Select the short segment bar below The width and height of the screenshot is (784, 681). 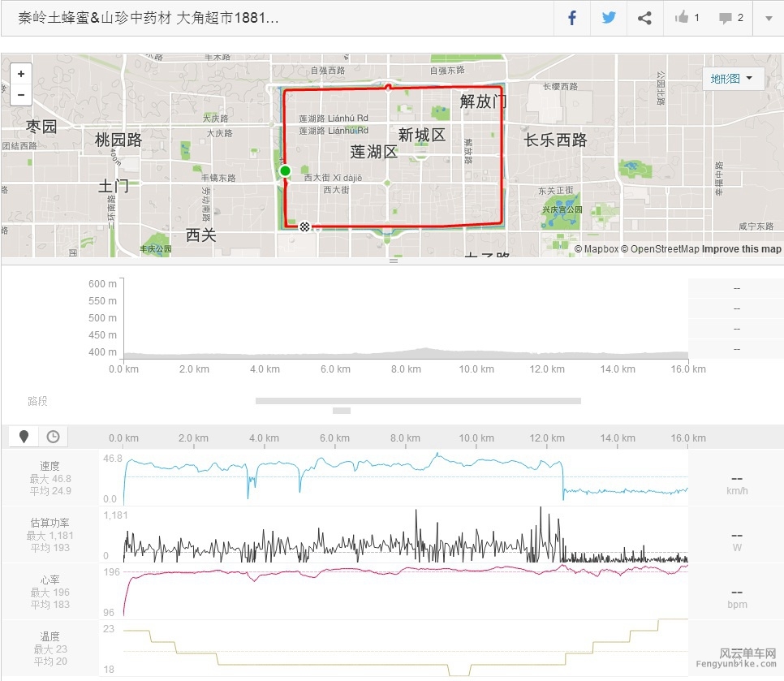coord(342,411)
